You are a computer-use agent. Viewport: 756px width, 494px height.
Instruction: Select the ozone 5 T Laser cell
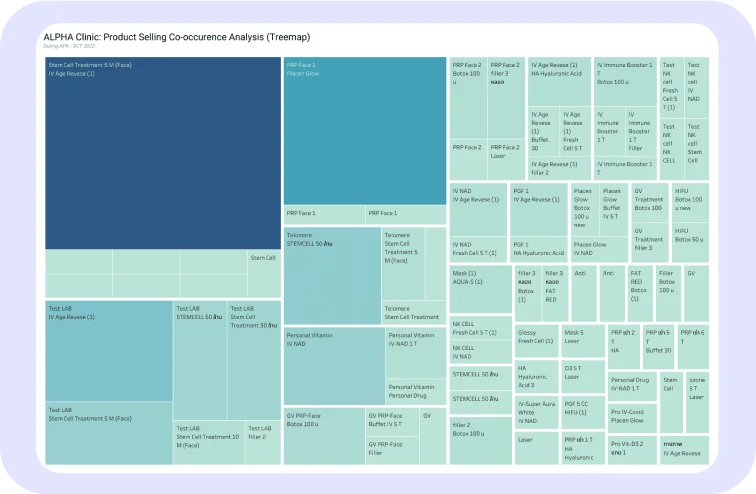697,402
